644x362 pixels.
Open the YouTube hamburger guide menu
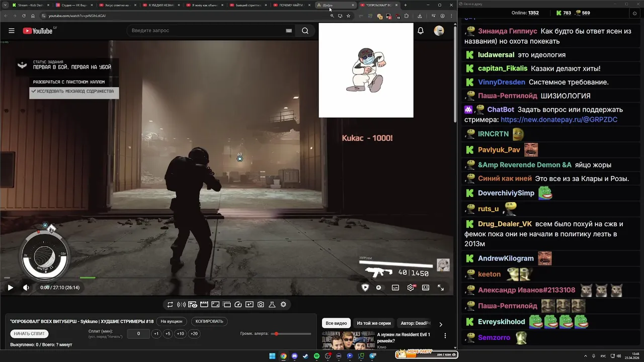pyautogui.click(x=12, y=31)
